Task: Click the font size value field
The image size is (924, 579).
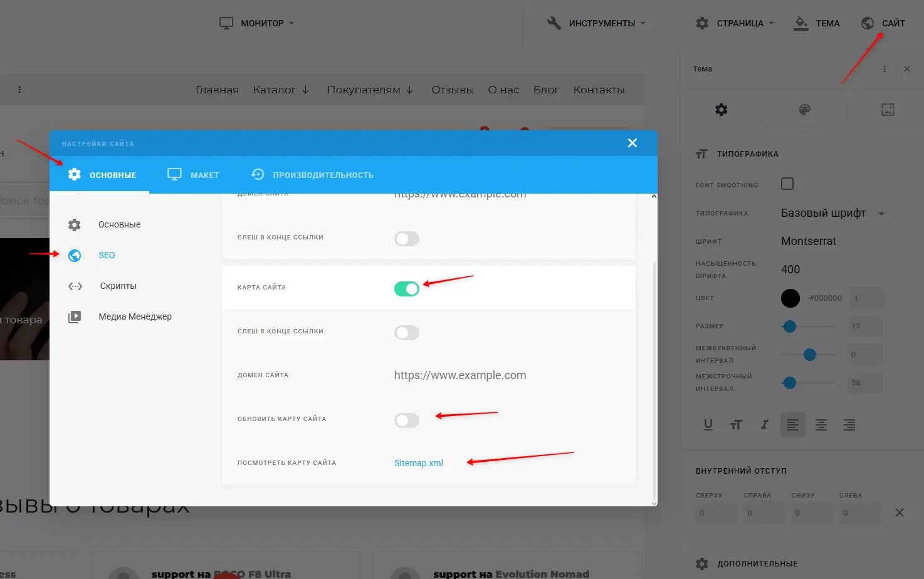Action: click(864, 326)
